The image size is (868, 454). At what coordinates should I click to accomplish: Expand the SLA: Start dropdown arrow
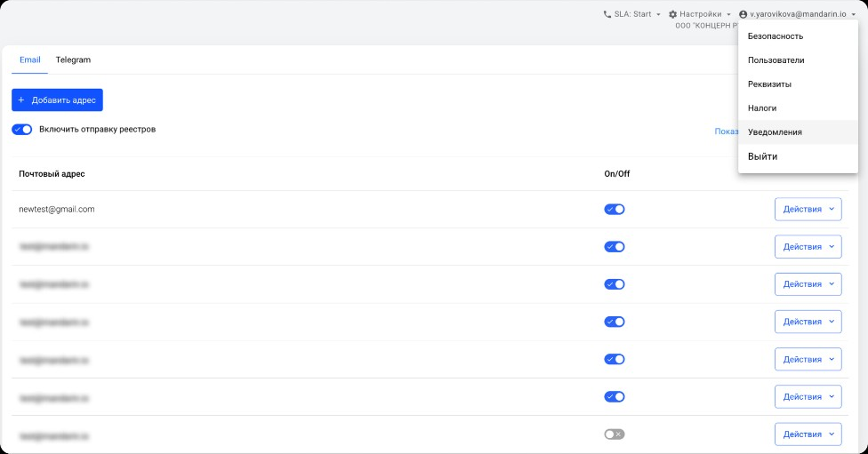(658, 15)
